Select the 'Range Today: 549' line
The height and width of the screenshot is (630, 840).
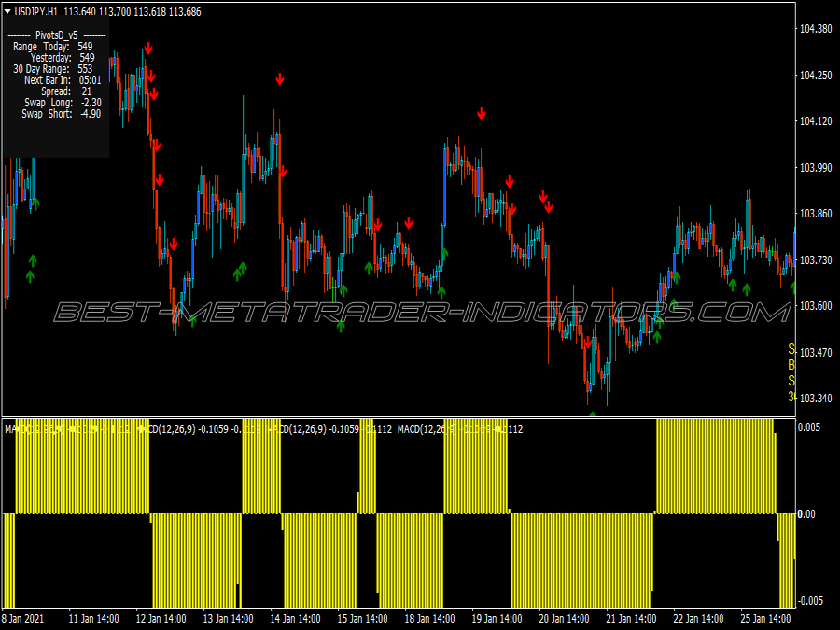tap(53, 47)
